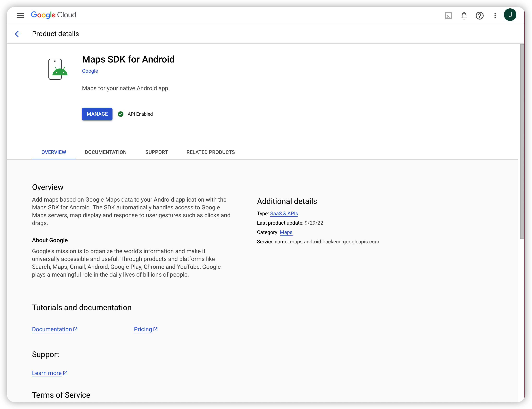Switch to the RELATED PRODUCTS tab
The image size is (532, 409).
click(x=211, y=152)
